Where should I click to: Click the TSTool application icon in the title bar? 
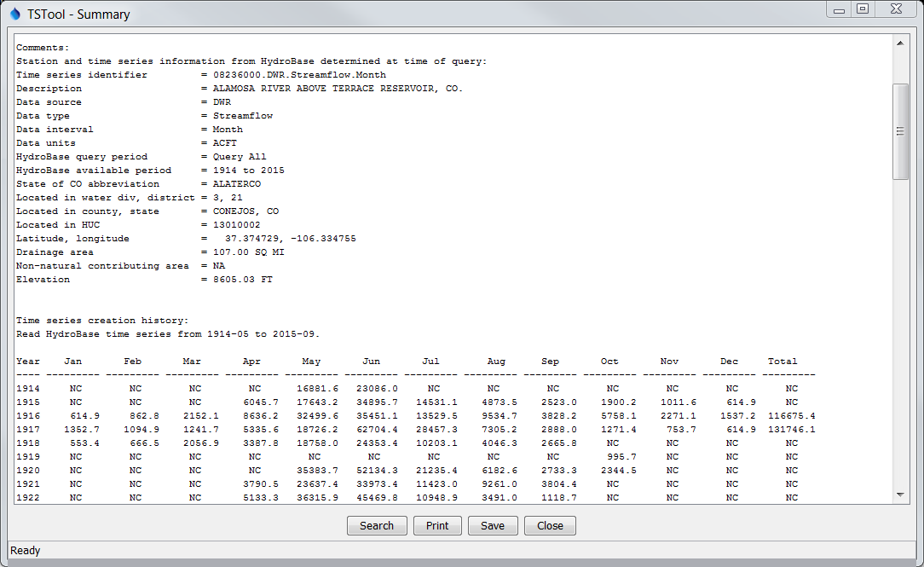click(x=12, y=14)
